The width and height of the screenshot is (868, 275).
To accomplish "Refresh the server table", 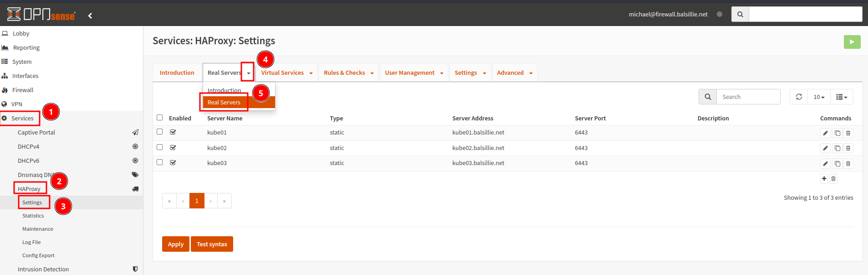I will [799, 97].
